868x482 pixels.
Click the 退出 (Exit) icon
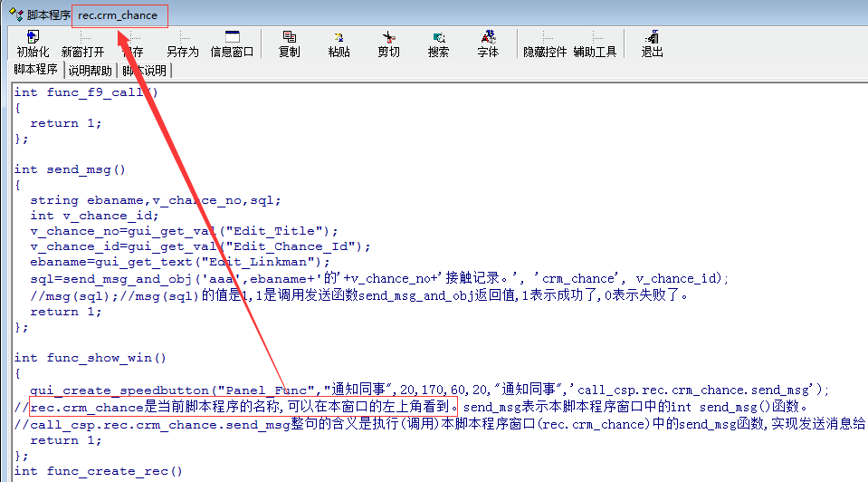click(652, 43)
